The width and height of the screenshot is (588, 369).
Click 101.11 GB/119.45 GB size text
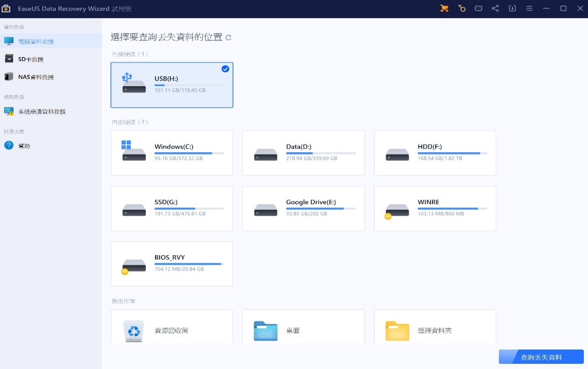click(x=180, y=90)
